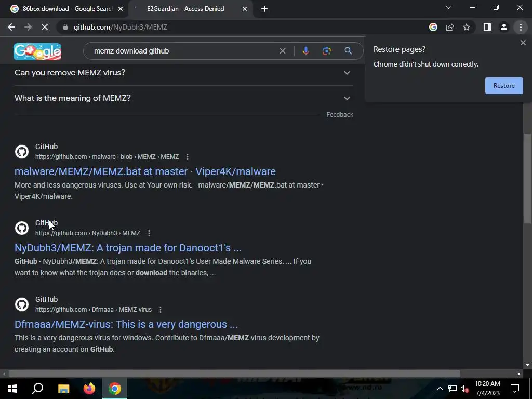Open the clock showing 10:20 AM
532x399 pixels.
(487, 389)
